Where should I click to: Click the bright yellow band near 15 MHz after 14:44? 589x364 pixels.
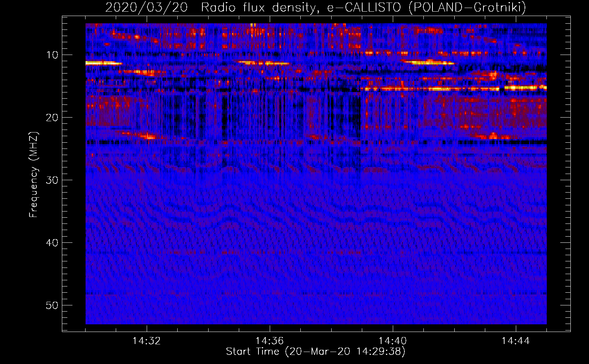(x=526, y=88)
